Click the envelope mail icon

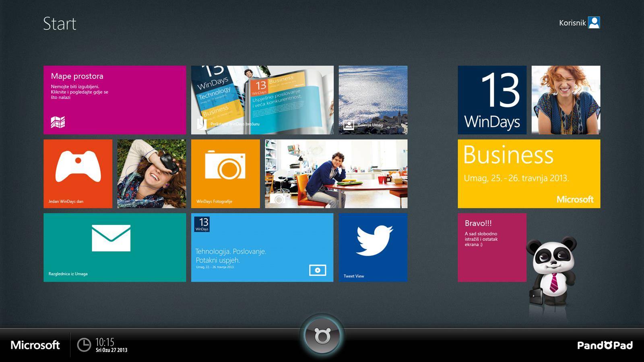click(x=111, y=238)
